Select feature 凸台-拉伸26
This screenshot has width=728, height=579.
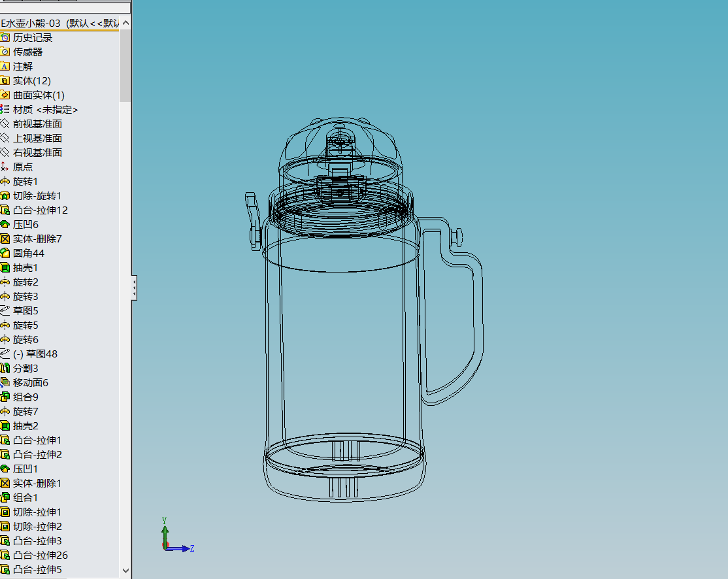(x=41, y=555)
